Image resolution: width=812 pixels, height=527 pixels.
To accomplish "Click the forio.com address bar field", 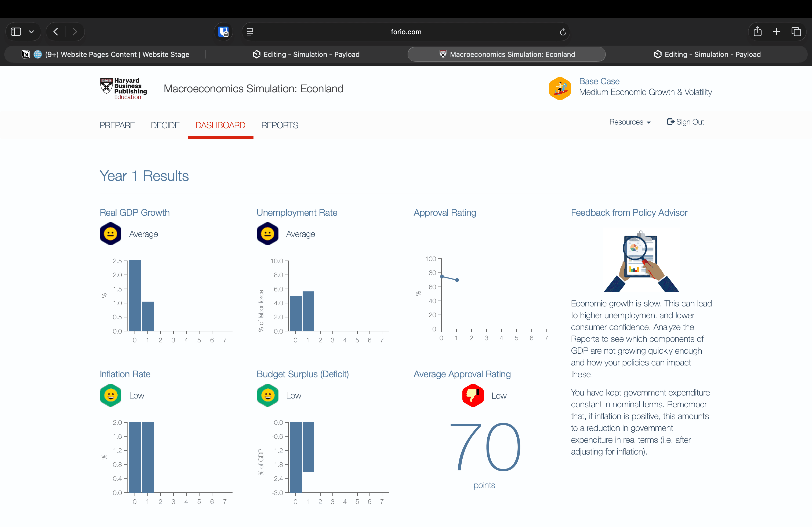I will coord(406,32).
